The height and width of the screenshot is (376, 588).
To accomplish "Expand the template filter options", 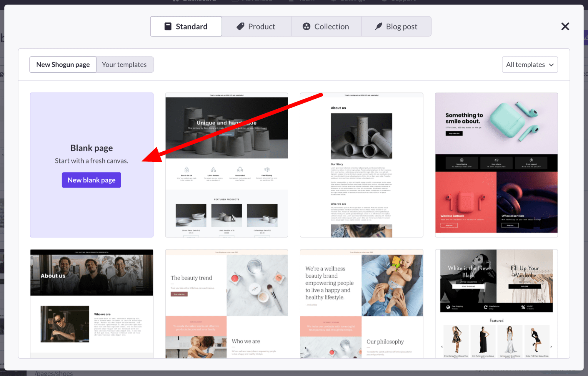I will coord(529,64).
